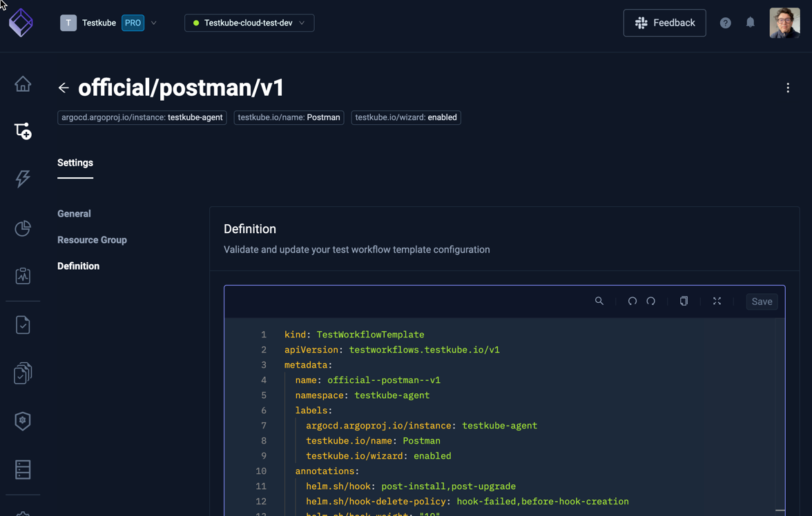Viewport: 812px width, 516px height.
Task: Click the redo arrow in the editor toolbar
Action: click(650, 301)
